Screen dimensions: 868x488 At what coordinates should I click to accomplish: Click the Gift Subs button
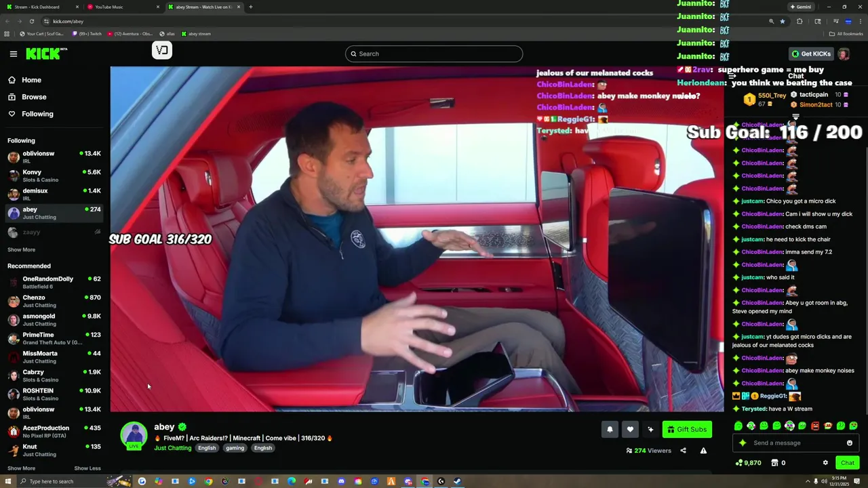[x=687, y=429]
